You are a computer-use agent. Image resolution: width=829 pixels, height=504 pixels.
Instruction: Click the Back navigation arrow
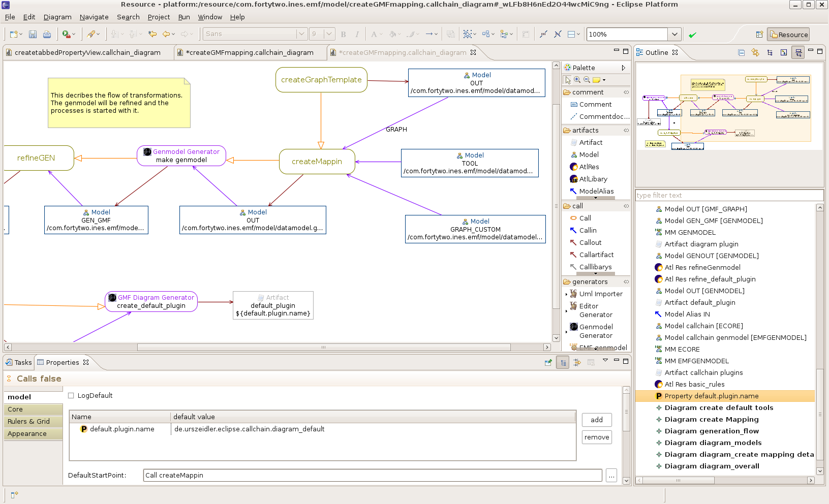(166, 34)
